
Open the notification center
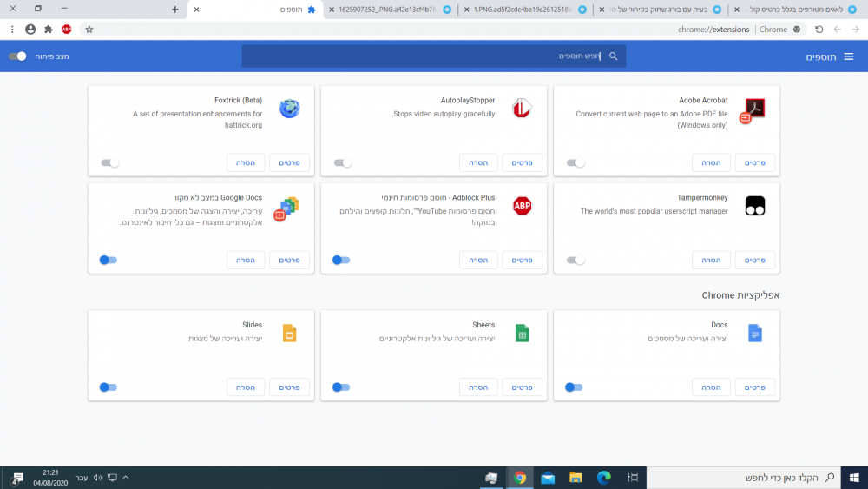tap(16, 478)
